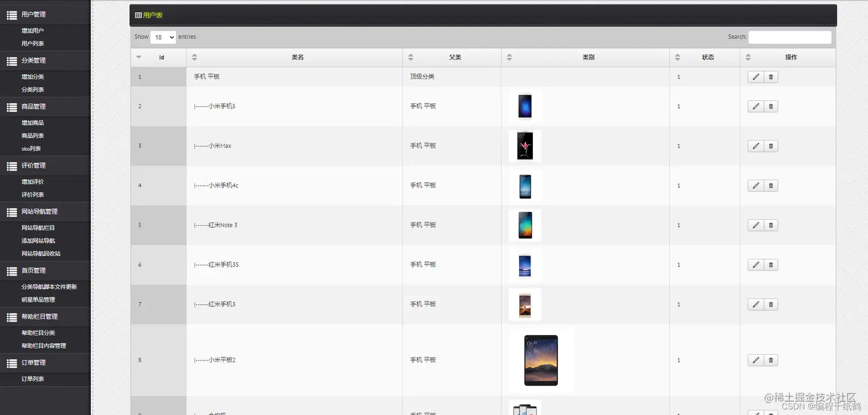
Task: Edit the 小米Max category row
Action: pyautogui.click(x=755, y=146)
